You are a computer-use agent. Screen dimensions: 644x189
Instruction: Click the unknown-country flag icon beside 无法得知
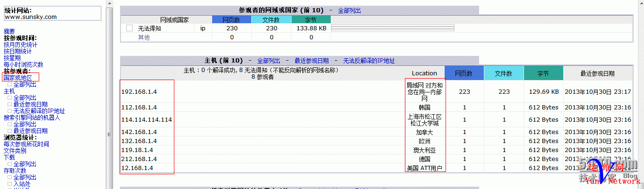pyautogui.click(x=129, y=28)
